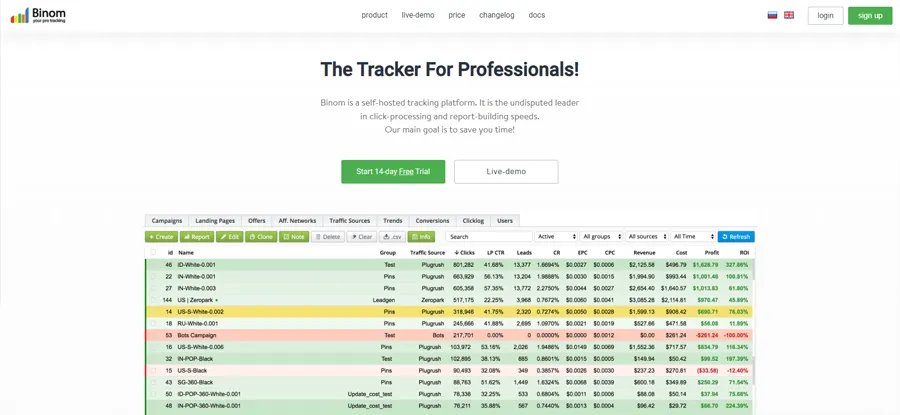900x415 pixels.
Task: Open the changelog menu item
Action: tap(496, 15)
